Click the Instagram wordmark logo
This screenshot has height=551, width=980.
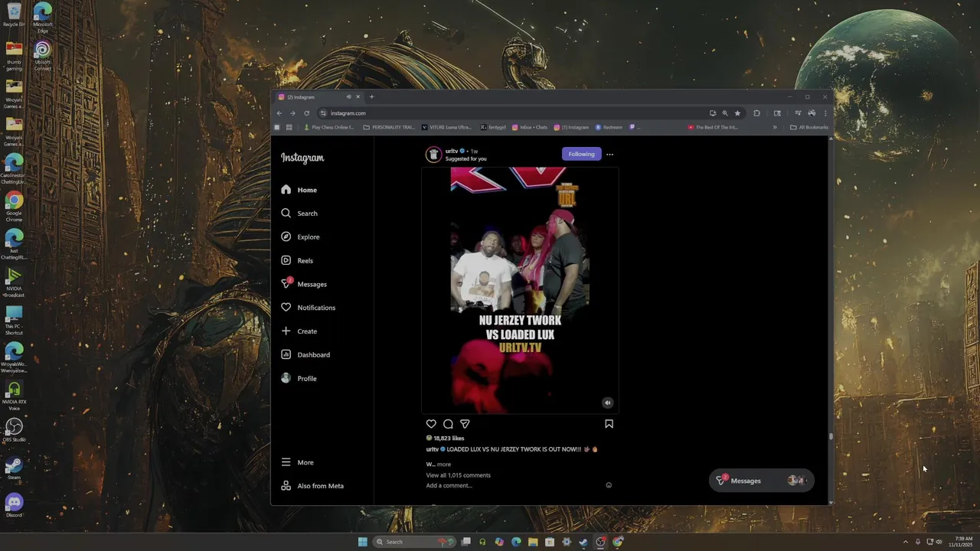coord(302,158)
